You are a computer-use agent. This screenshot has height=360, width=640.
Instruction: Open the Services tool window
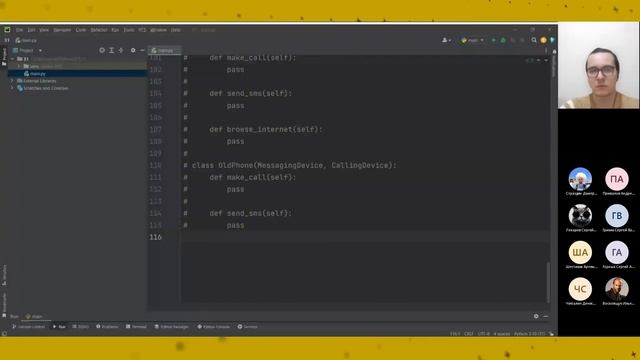point(247,327)
